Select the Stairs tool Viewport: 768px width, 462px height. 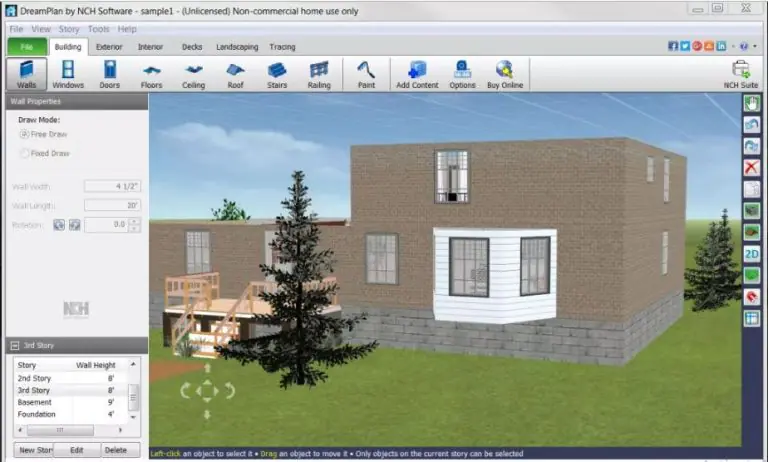[277, 74]
